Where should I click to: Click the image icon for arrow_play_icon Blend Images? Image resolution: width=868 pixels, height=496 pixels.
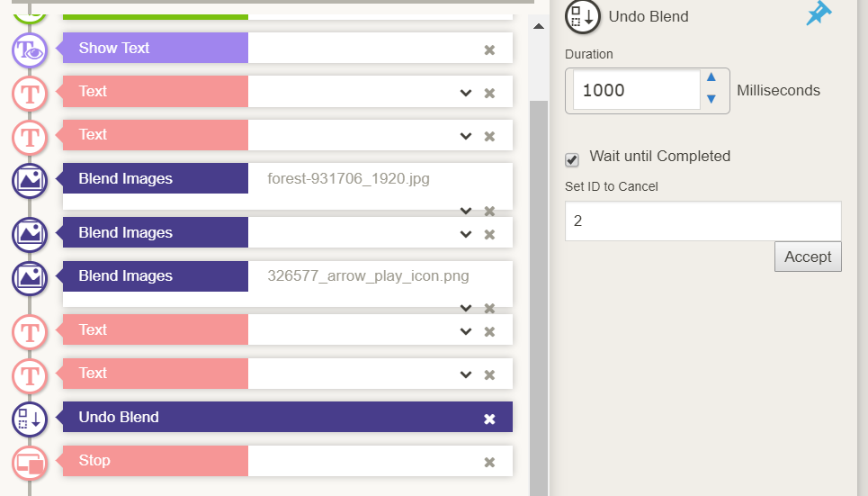(x=30, y=277)
